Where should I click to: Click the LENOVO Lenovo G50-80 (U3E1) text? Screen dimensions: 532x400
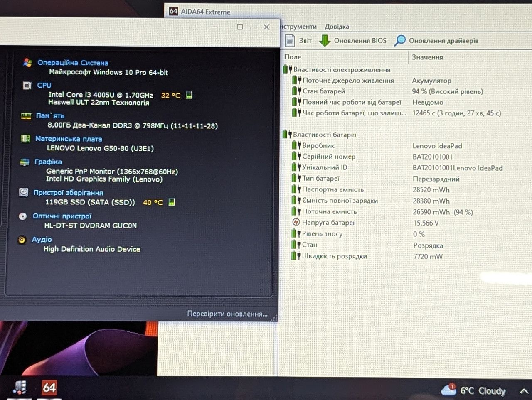100,148
